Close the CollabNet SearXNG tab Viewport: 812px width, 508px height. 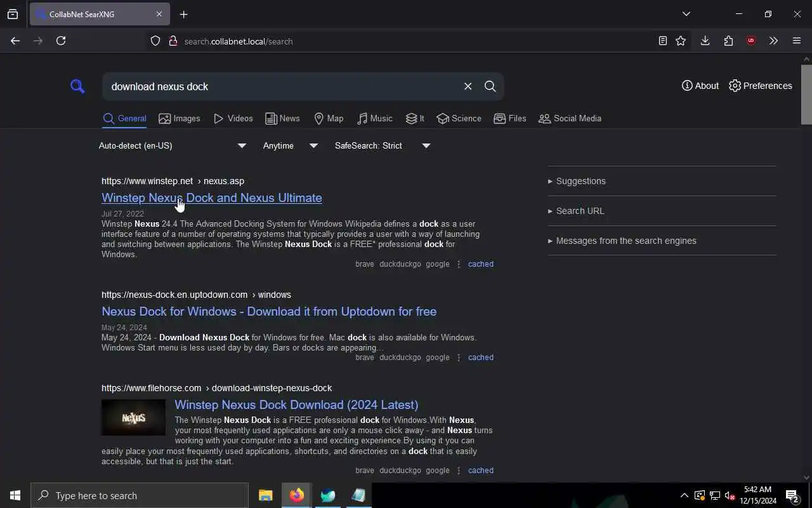tap(159, 14)
